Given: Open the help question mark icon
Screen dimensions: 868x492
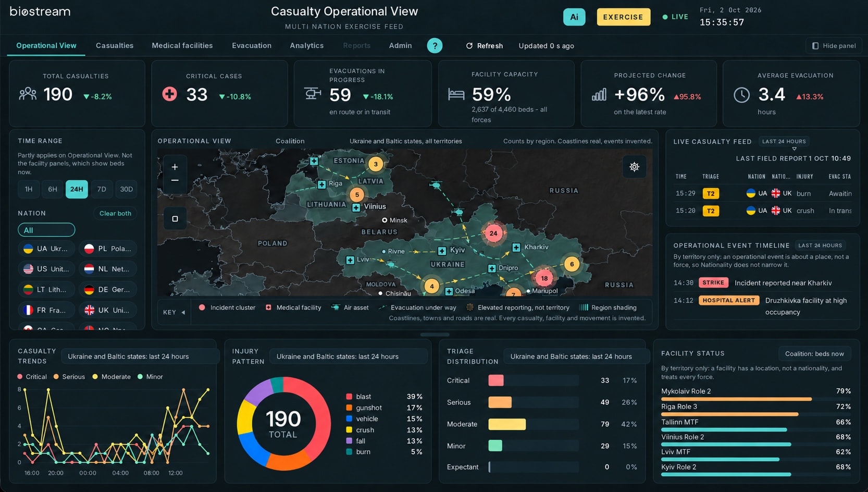Looking at the screenshot, I should click(x=435, y=46).
